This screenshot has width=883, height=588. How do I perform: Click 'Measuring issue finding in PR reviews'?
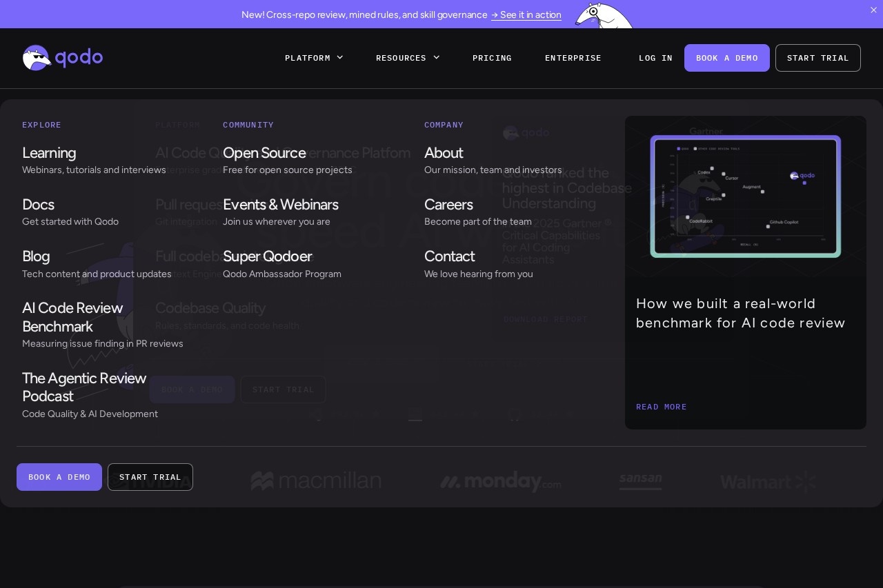point(103,343)
